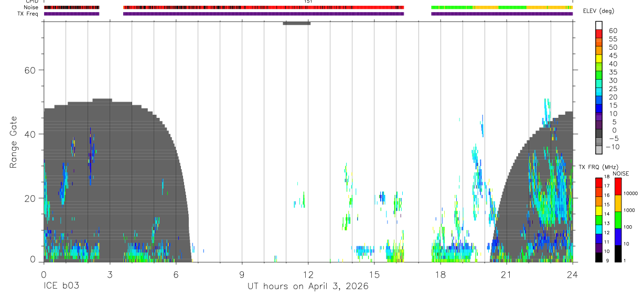Click the CPID value '151' above the plot
Image resolution: width=644 pixels, height=297 pixels.
coord(308,2)
